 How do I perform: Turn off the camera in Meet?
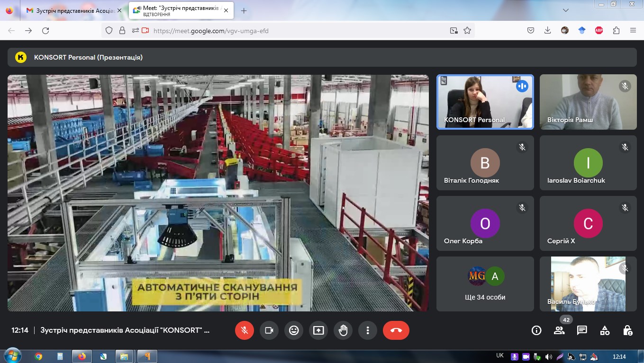pos(269,330)
